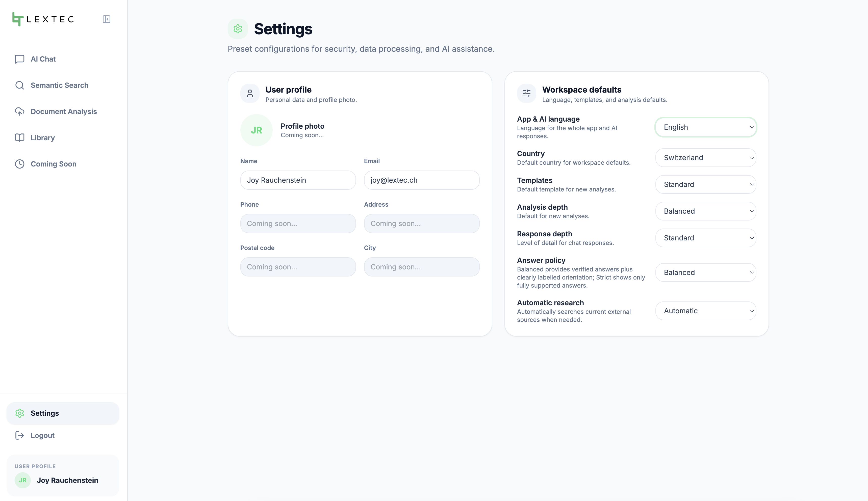Open the Automatic research dropdown
Image resolution: width=868 pixels, height=501 pixels.
[705, 311]
